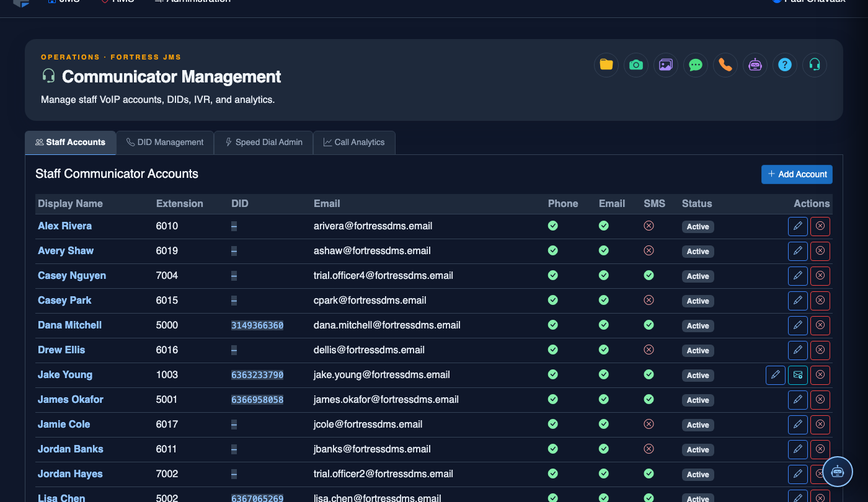Click email arivera@fortressdms.email
Image resolution: width=868 pixels, height=502 pixels.
pyautogui.click(x=373, y=226)
